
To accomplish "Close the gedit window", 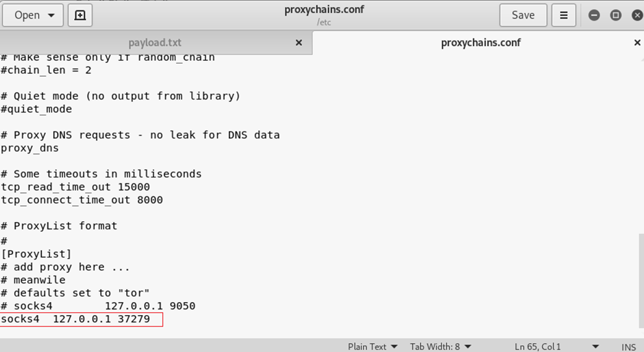I will point(636,15).
